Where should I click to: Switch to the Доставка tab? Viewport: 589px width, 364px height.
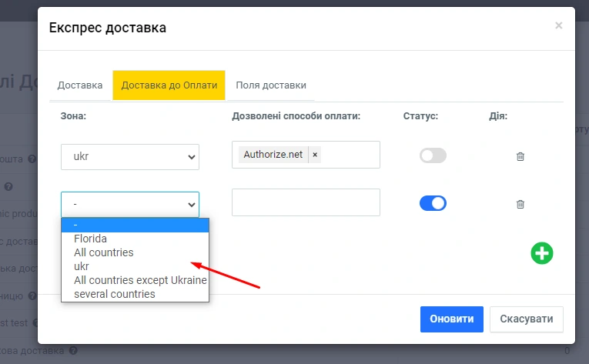pyautogui.click(x=80, y=85)
